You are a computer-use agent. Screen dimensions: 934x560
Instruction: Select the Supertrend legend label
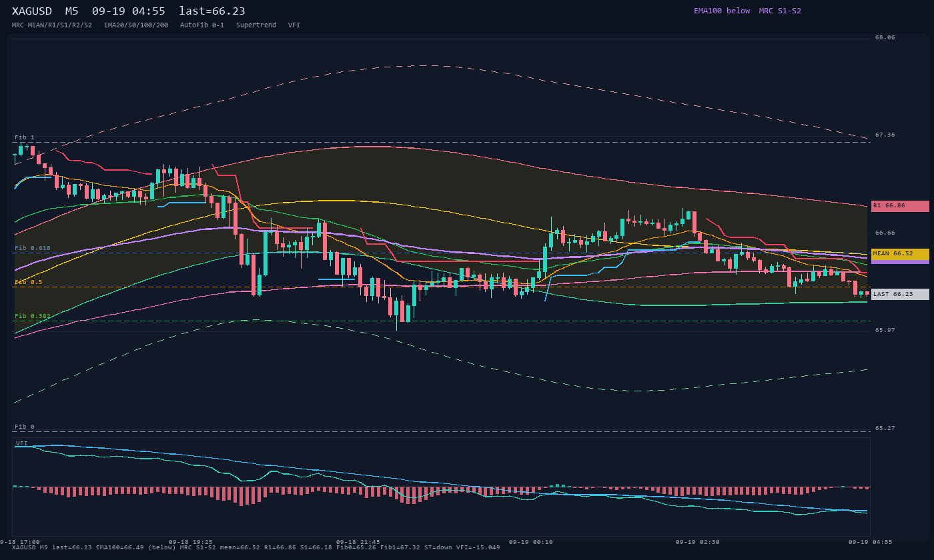(256, 25)
